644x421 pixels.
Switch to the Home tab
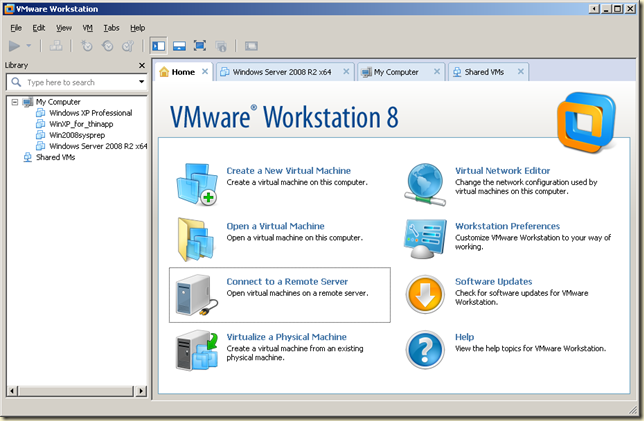click(x=183, y=72)
